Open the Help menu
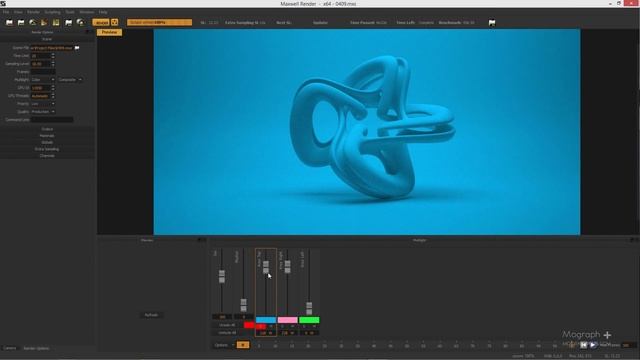This screenshot has height=360, width=640. [x=103, y=12]
